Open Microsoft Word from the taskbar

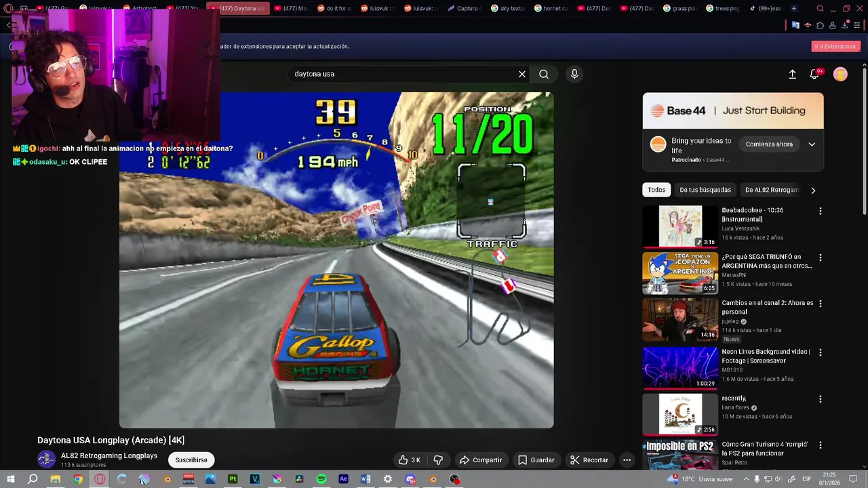point(366,479)
